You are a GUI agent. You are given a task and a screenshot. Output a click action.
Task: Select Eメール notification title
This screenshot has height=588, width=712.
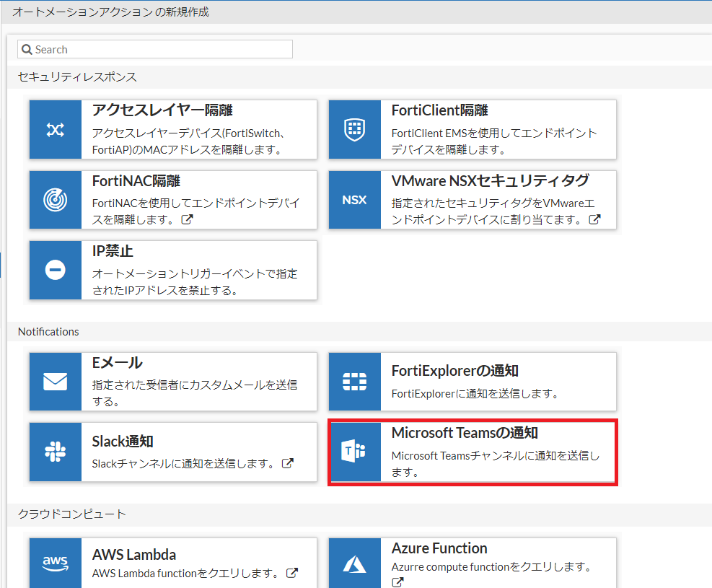(117, 363)
